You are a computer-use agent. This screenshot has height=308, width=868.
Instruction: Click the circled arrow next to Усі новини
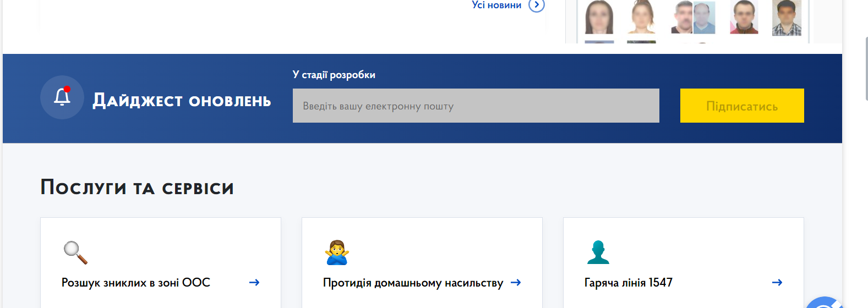tap(537, 5)
